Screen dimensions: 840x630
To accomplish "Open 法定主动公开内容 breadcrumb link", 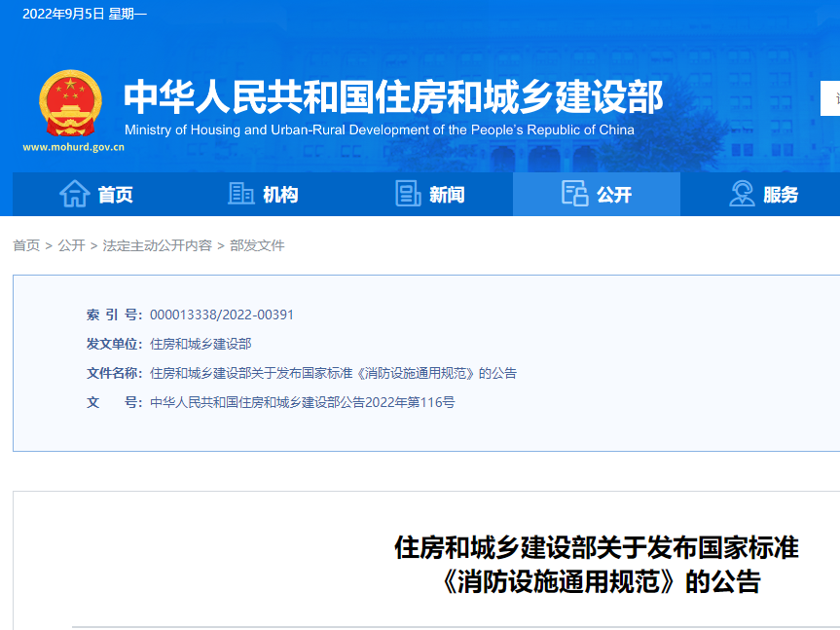I will [158, 246].
